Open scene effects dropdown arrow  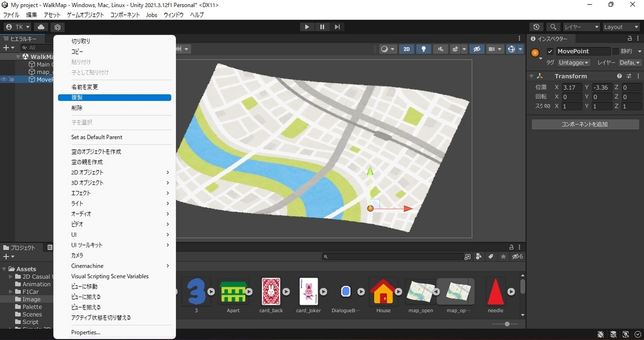(x=463, y=49)
